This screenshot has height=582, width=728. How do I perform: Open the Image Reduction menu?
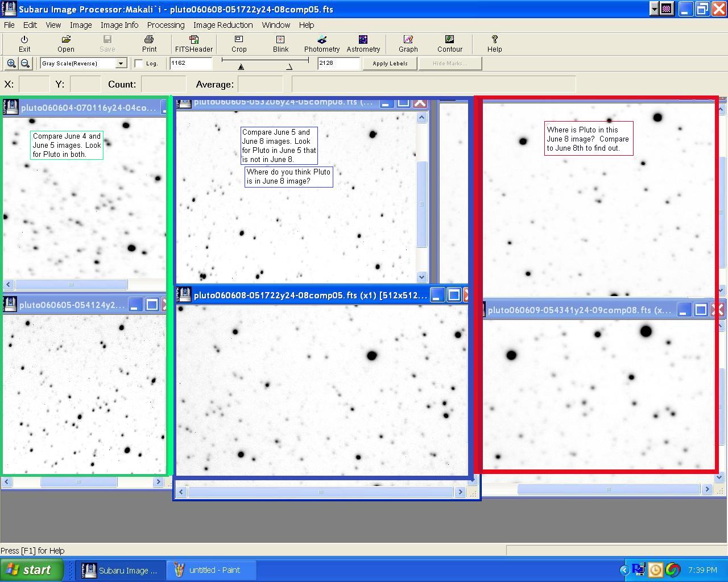point(223,25)
